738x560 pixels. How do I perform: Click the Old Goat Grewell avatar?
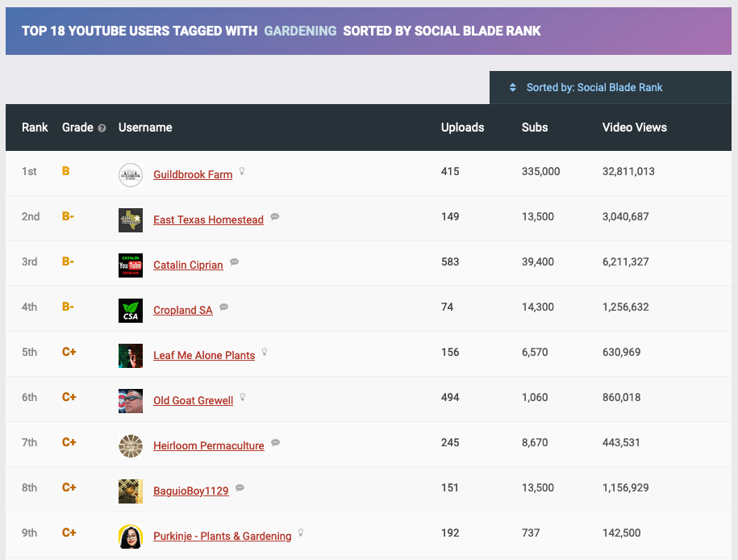tap(131, 401)
